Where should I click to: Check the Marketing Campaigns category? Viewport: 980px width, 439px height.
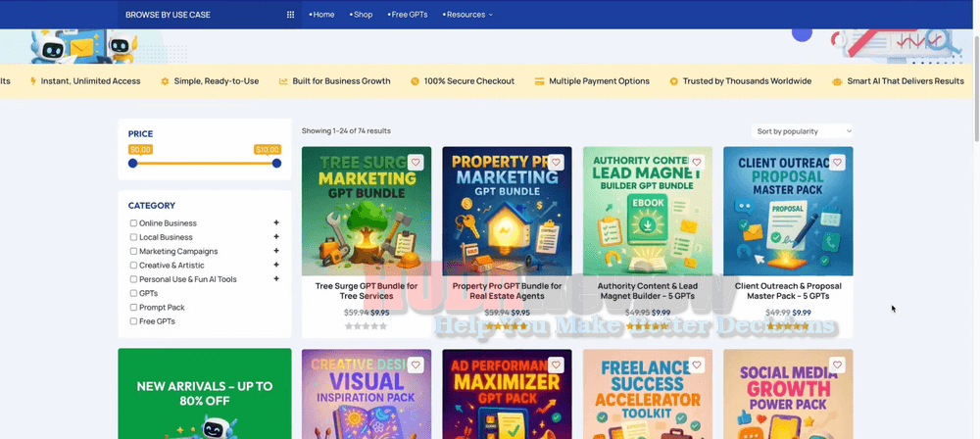(133, 252)
